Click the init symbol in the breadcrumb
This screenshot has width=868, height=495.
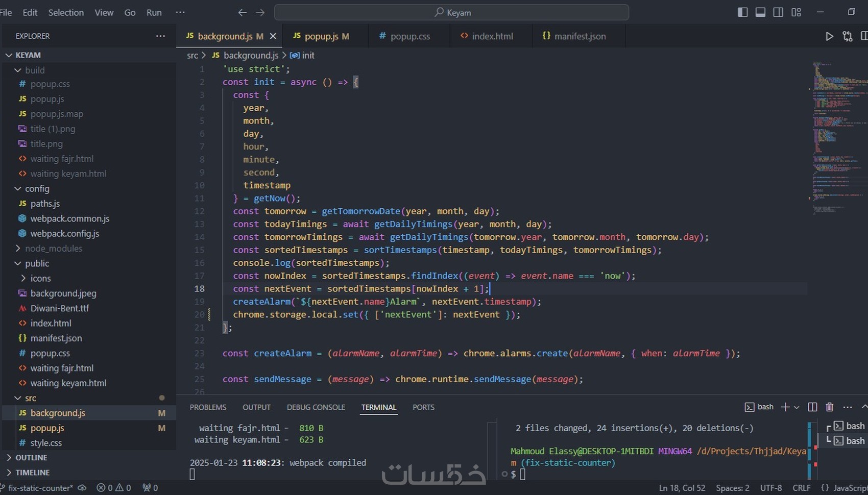pos(302,55)
